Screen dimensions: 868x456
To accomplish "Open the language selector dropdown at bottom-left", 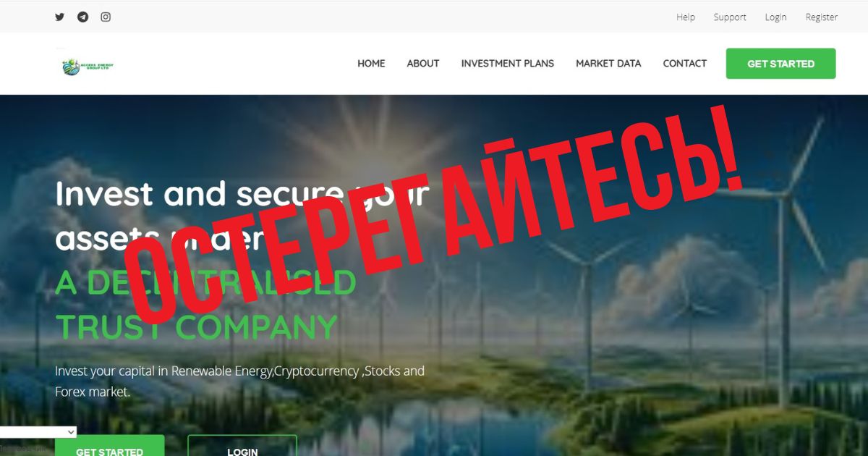I will (38, 432).
